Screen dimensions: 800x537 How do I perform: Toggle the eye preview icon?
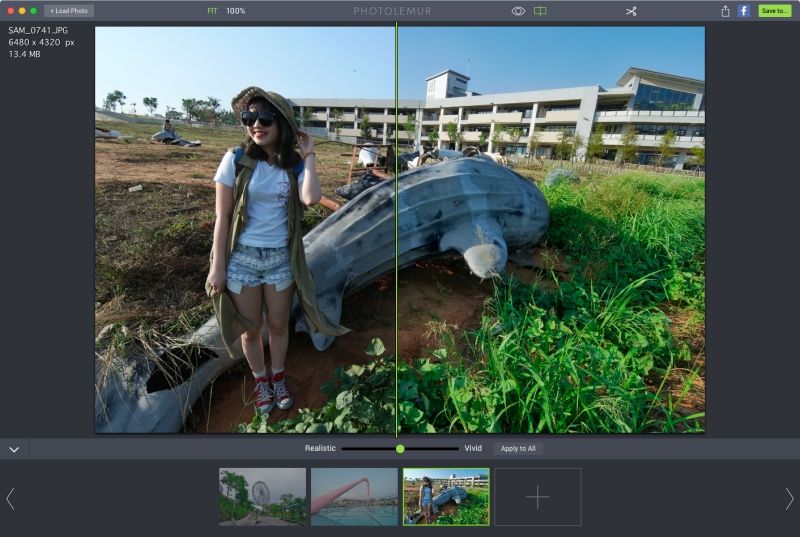coord(518,11)
